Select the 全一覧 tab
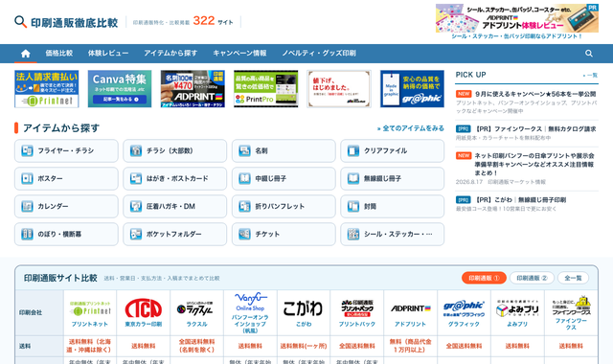This screenshot has width=613, height=364. 573,278
